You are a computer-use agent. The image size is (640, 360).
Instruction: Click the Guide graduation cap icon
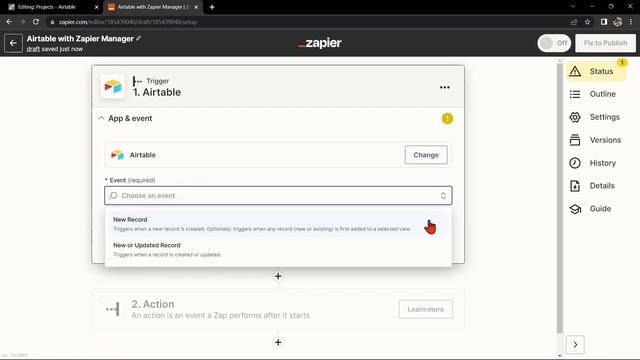[x=575, y=209]
